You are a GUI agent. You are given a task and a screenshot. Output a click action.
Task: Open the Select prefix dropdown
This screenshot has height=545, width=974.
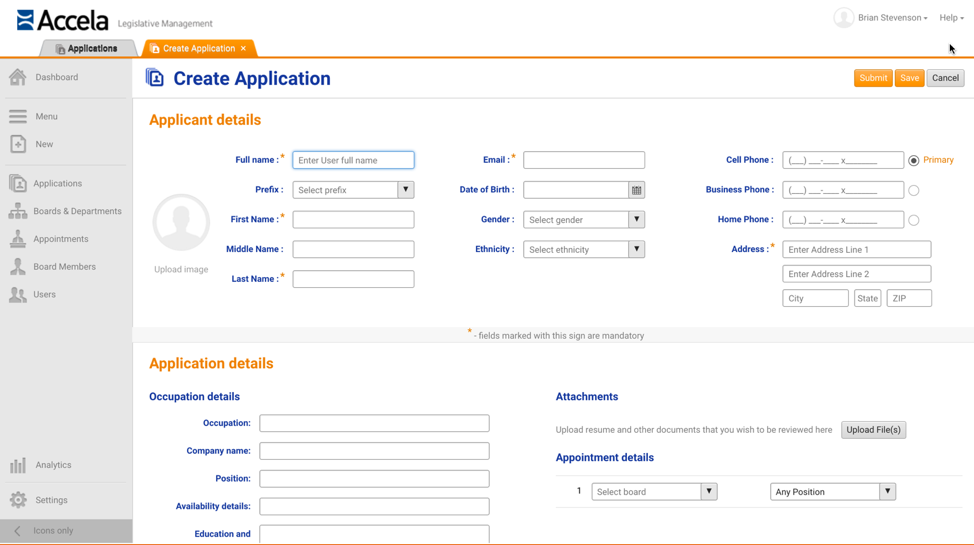353,190
